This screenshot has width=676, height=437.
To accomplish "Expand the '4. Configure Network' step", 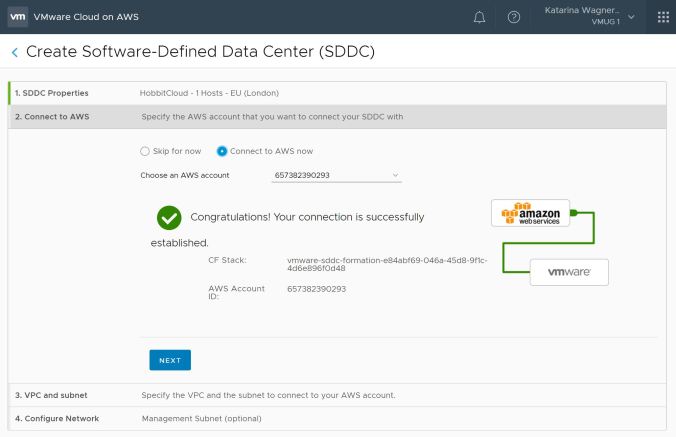I will 56,418.
